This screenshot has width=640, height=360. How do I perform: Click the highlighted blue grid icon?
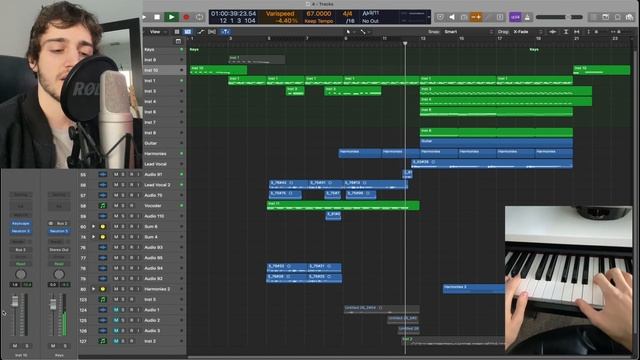[187, 31]
